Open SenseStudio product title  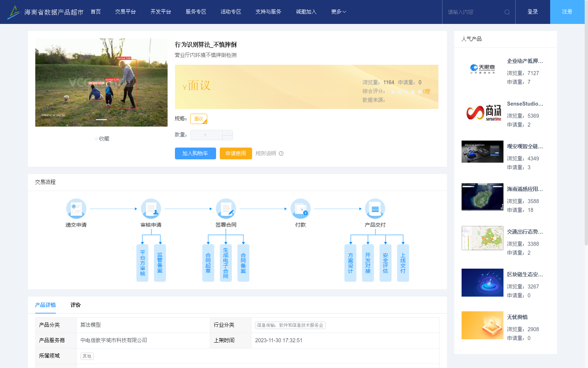point(525,104)
